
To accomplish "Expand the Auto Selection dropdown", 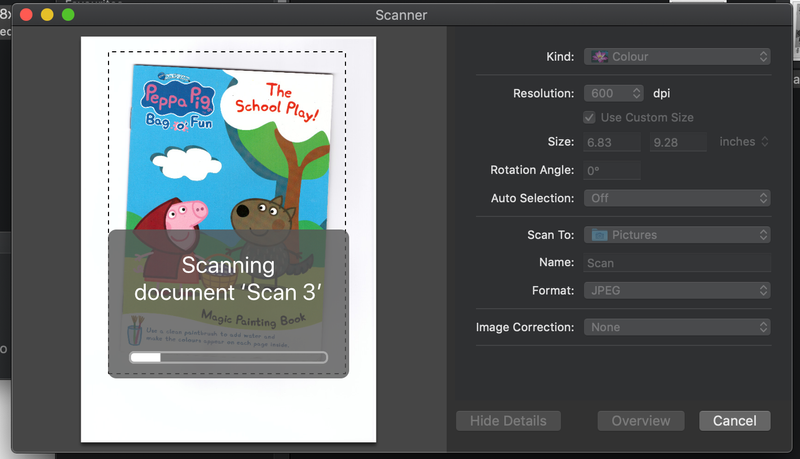I will 677,198.
